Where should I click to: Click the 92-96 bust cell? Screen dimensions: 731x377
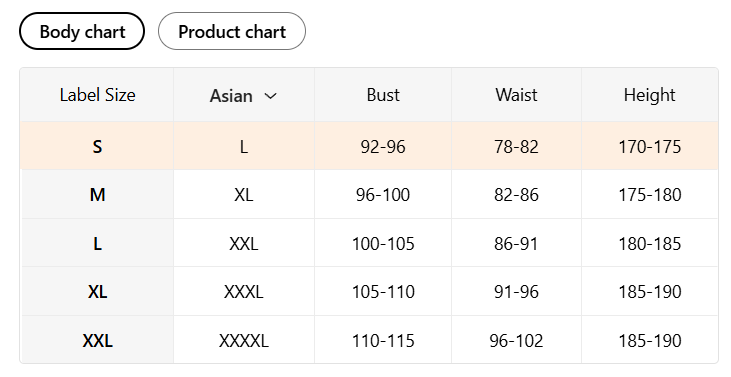(x=383, y=147)
